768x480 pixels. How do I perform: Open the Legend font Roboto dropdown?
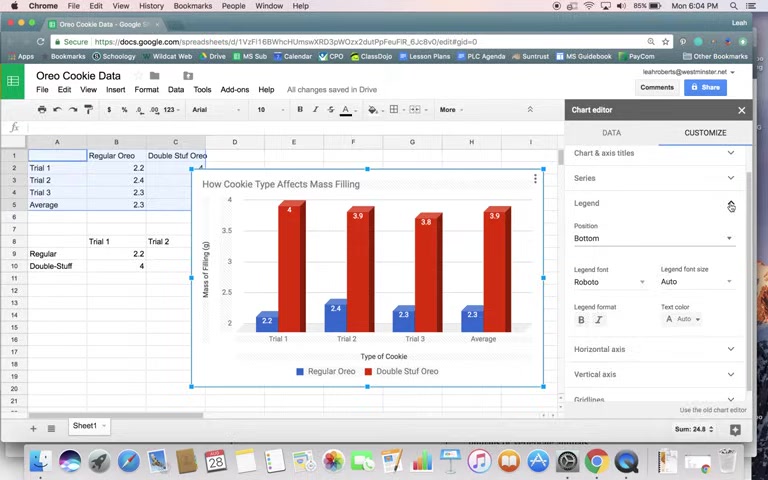[x=610, y=282]
